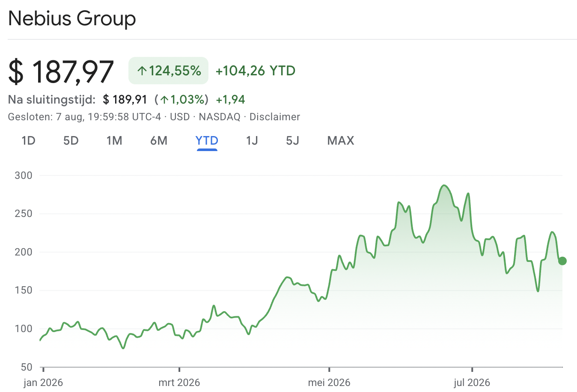Click the 'mei 2026' axis label
Image resolution: width=577 pixels, height=392 pixels.
[329, 382]
